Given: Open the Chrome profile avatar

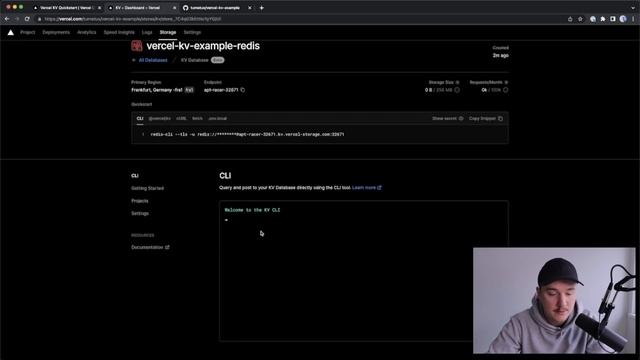Looking at the screenshot, I should click(x=623, y=19).
